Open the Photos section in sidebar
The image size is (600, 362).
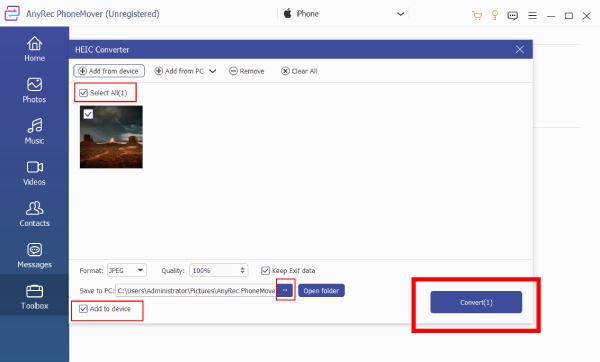point(34,90)
